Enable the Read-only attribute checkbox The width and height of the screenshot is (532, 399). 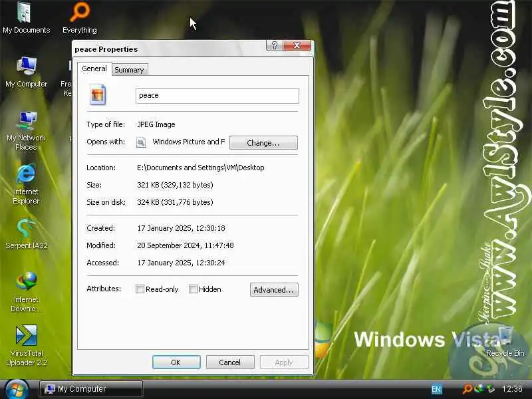140,289
